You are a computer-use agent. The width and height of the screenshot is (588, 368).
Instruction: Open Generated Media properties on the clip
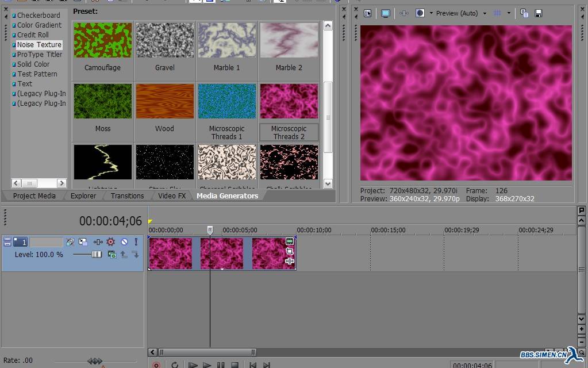pyautogui.click(x=290, y=241)
